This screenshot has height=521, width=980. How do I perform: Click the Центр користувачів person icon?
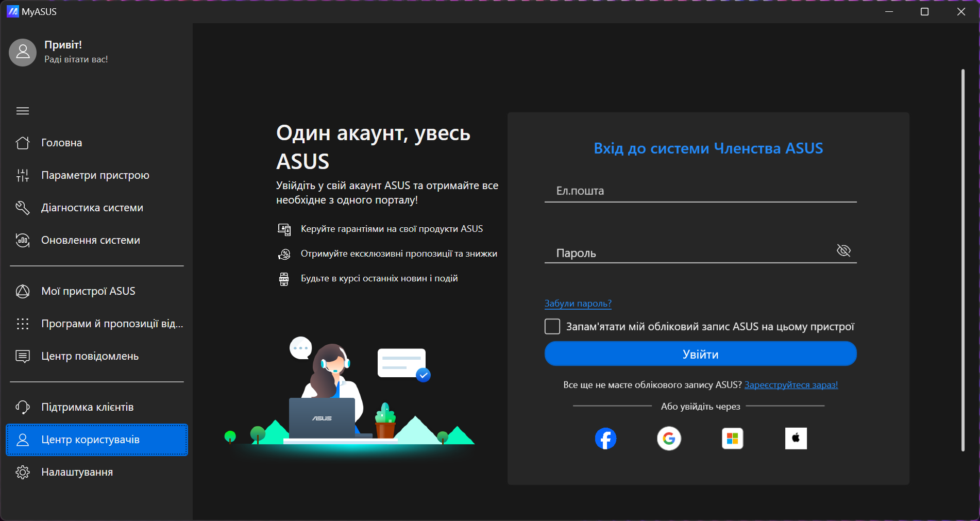point(23,440)
